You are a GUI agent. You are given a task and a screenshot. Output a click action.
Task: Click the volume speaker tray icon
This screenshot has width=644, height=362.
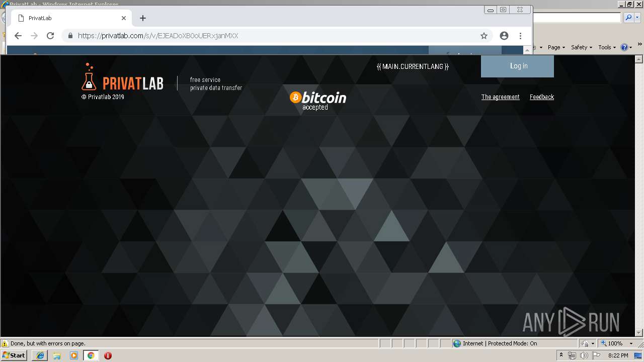coord(584,355)
